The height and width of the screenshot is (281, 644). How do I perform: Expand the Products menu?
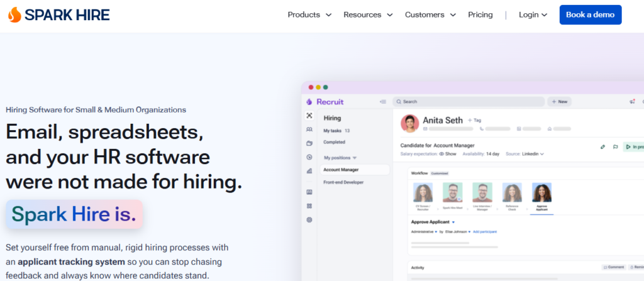coord(309,15)
